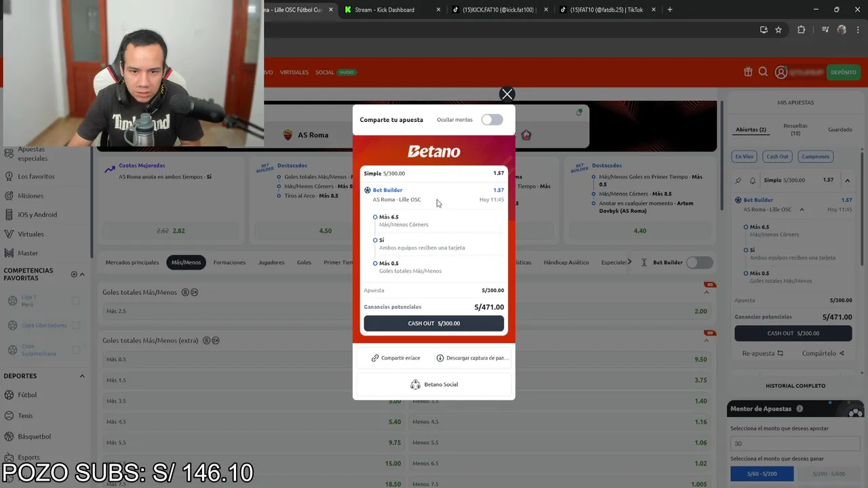This screenshot has width=868, height=488.
Task: Collapse the COMPETENCIAS FAVORITAS section
Action: (82, 274)
